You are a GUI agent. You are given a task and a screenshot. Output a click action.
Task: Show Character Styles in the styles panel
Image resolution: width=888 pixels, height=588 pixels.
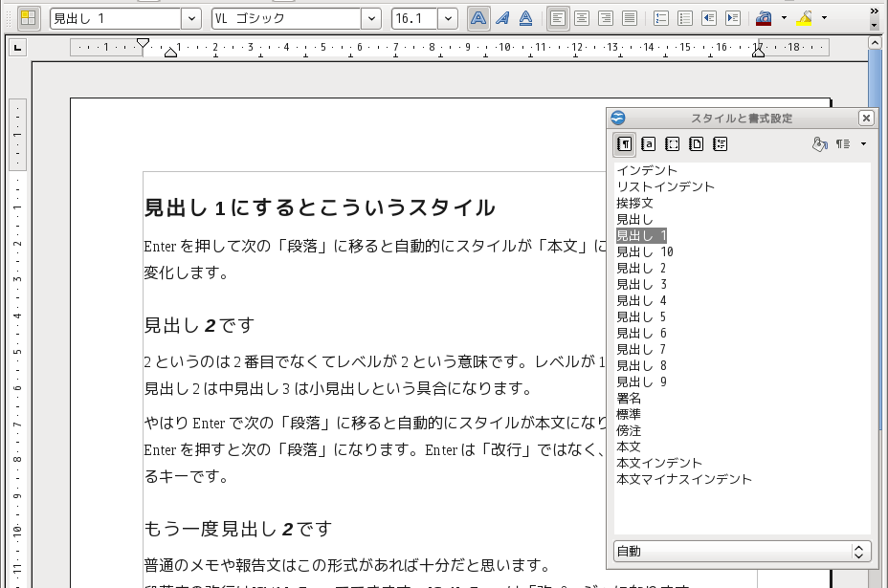point(648,144)
